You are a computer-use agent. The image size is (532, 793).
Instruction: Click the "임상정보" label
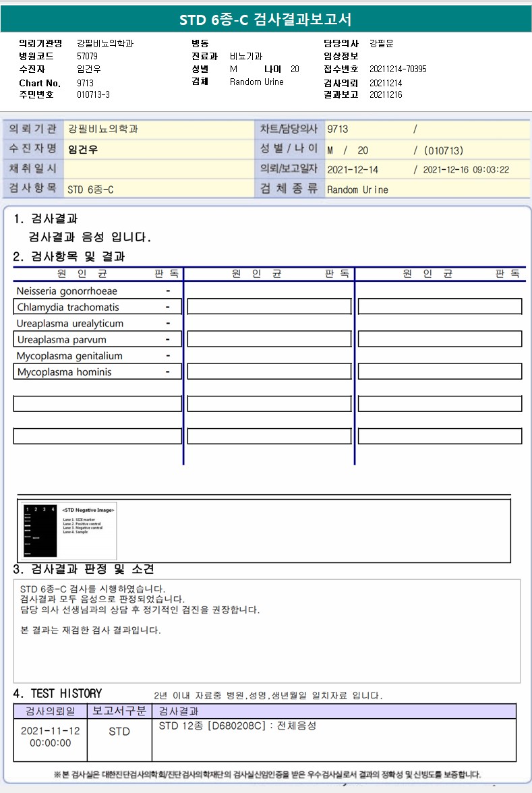[341, 56]
